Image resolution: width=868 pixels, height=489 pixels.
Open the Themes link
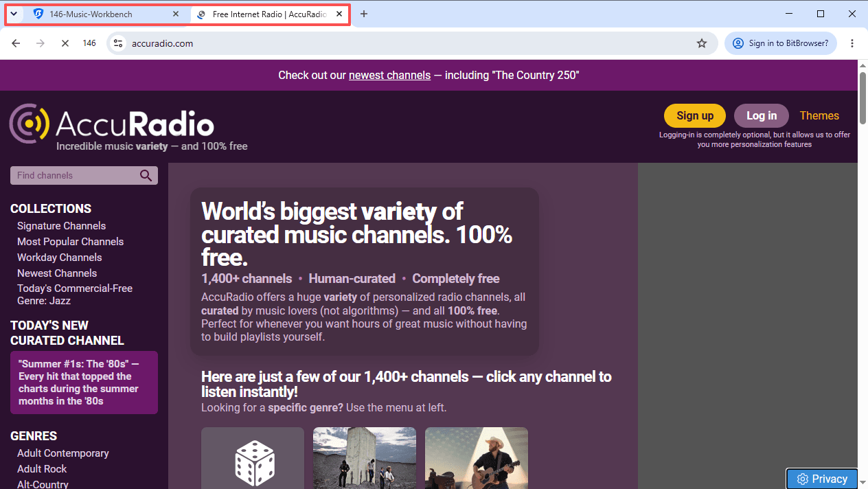[819, 115]
